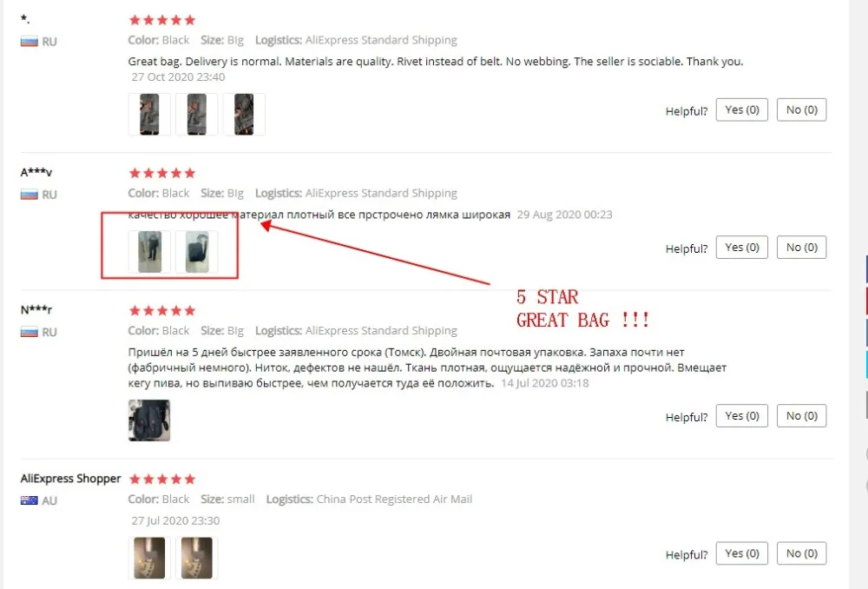Open A***v's second photo of black bag
The image size is (868, 589).
click(x=196, y=252)
